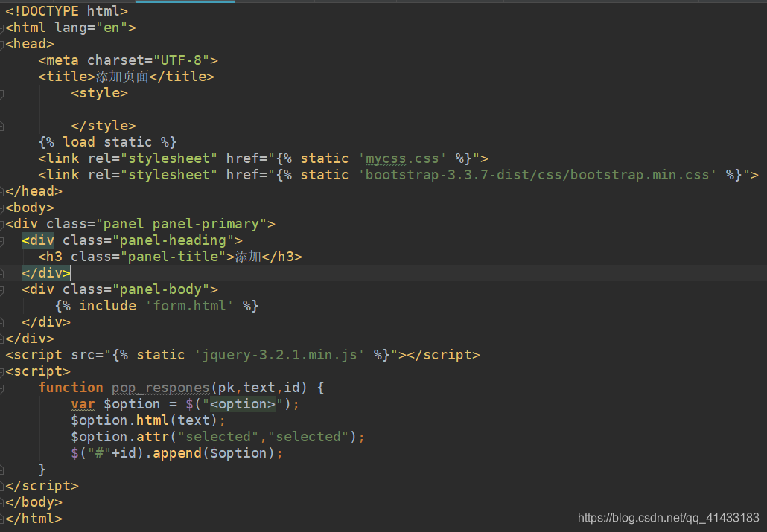Image resolution: width=767 pixels, height=532 pixels.
Task: Click the first "selected" string in attr()
Action: tap(218, 437)
